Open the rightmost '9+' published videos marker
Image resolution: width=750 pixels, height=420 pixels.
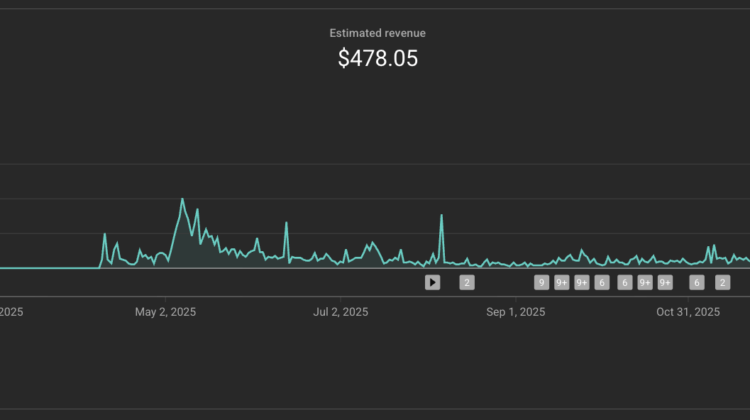(665, 283)
